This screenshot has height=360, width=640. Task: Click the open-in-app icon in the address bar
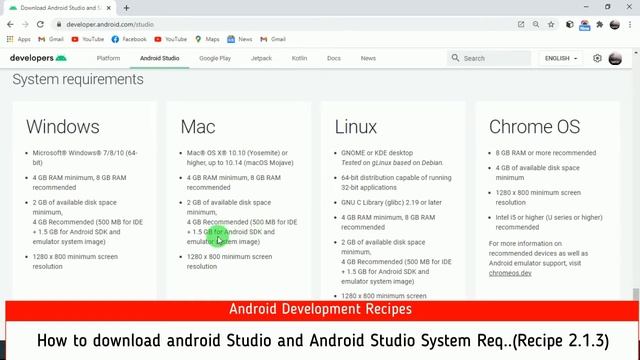pyautogui.click(x=521, y=24)
